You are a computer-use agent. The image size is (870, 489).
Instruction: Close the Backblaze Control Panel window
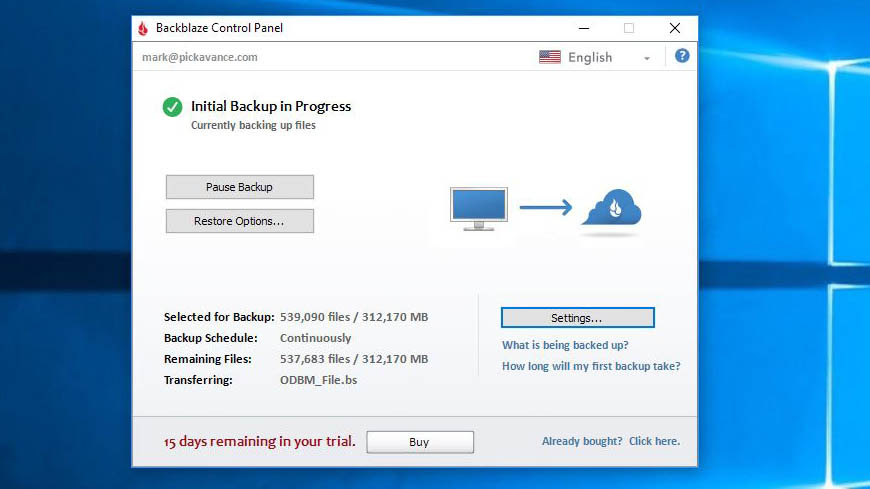[x=675, y=28]
